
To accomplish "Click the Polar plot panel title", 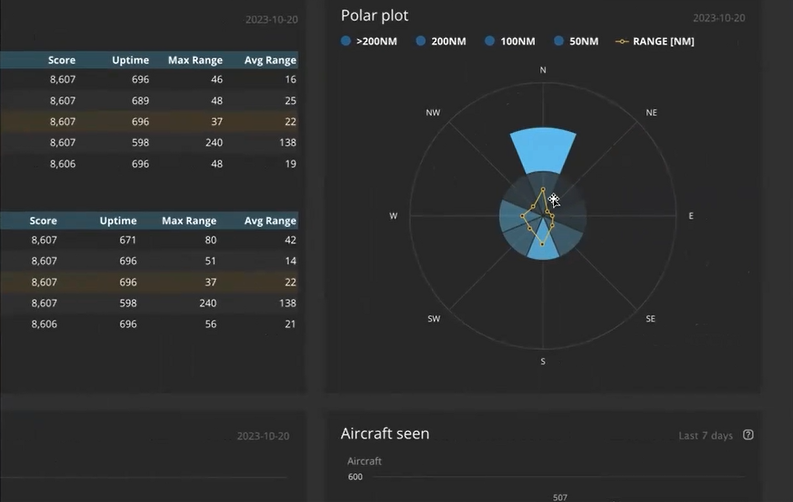I will (x=374, y=15).
